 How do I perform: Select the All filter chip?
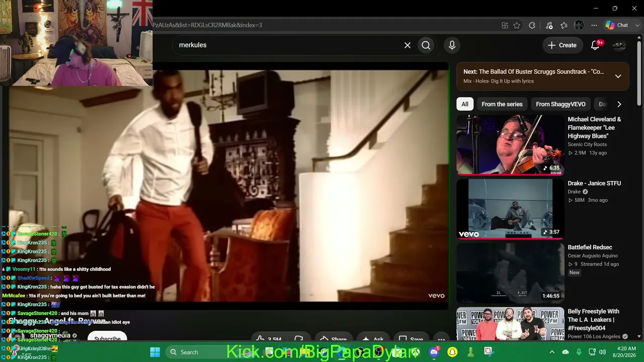tap(465, 104)
